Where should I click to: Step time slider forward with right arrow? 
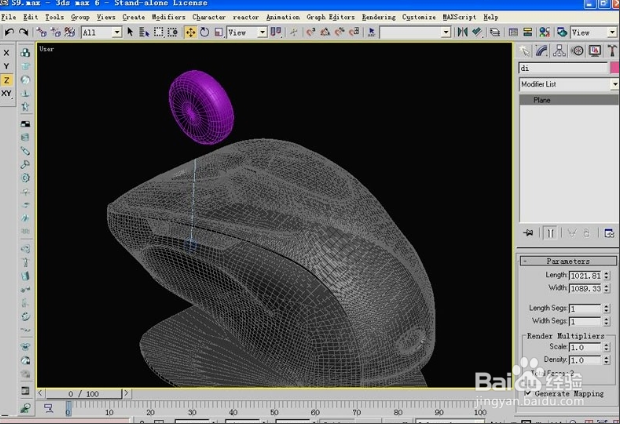126,393
